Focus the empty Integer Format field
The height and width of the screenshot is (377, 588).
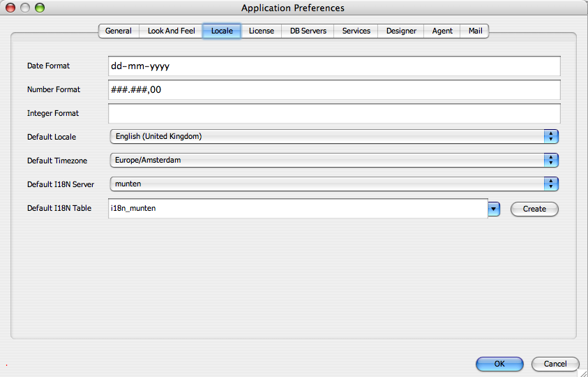(x=334, y=113)
